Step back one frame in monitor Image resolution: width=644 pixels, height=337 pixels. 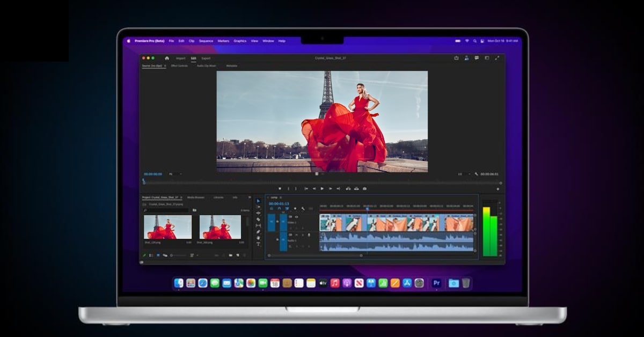314,188
